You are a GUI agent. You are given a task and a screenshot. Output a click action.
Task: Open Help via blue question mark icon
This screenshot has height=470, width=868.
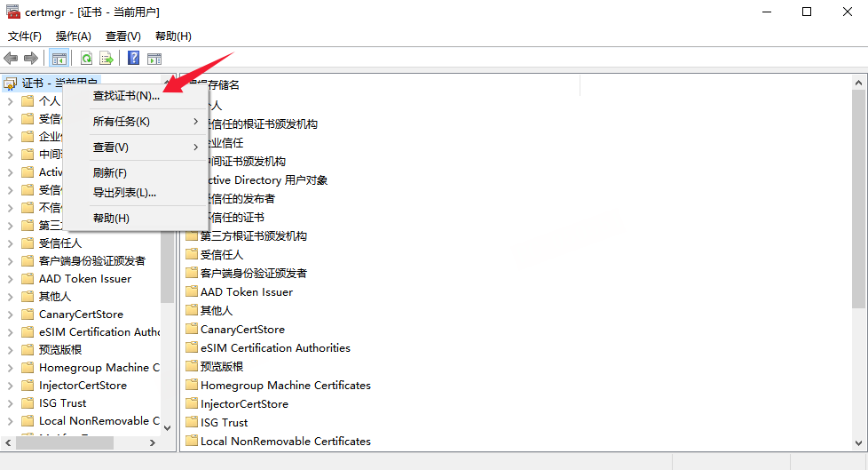pos(133,59)
